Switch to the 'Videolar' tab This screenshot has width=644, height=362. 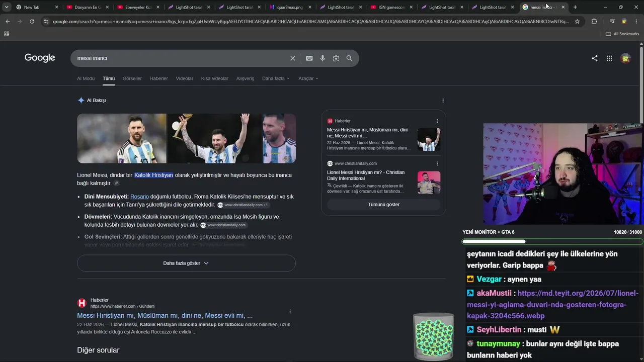pyautogui.click(x=185, y=78)
